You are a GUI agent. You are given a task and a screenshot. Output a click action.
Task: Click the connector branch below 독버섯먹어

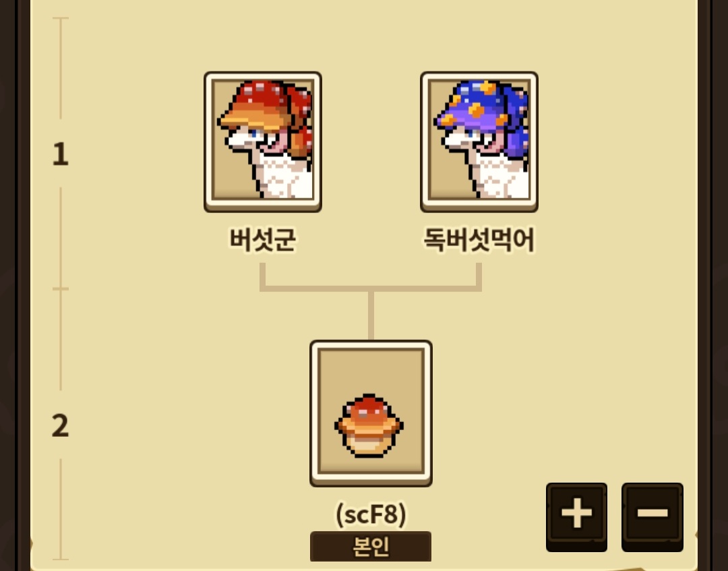coord(479,276)
